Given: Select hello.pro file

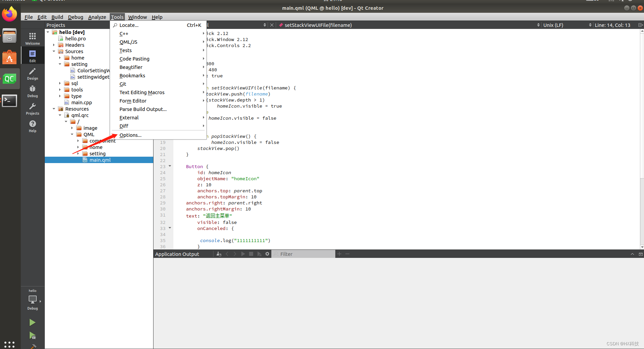Looking at the screenshot, I should (x=75, y=39).
